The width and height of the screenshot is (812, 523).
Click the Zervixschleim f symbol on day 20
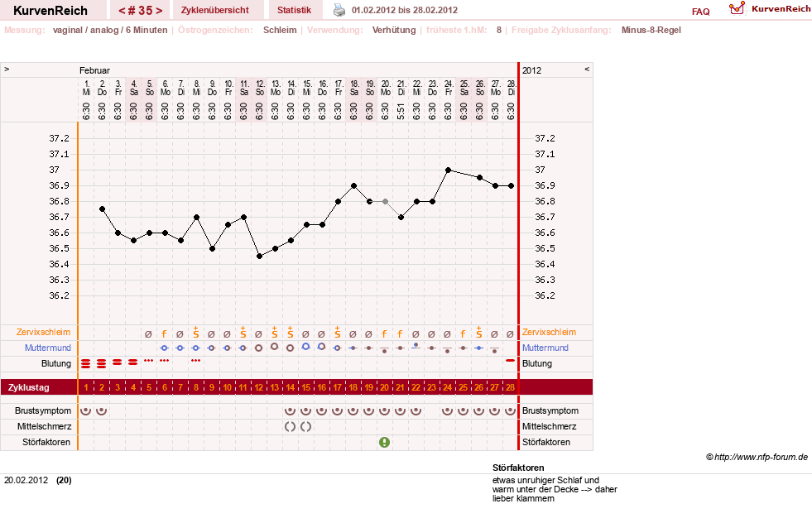pos(384,334)
